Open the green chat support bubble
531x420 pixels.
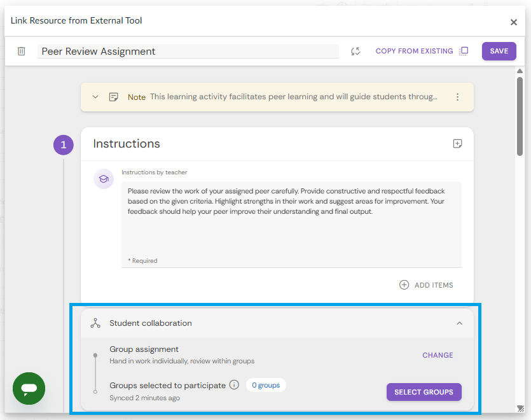tap(29, 388)
